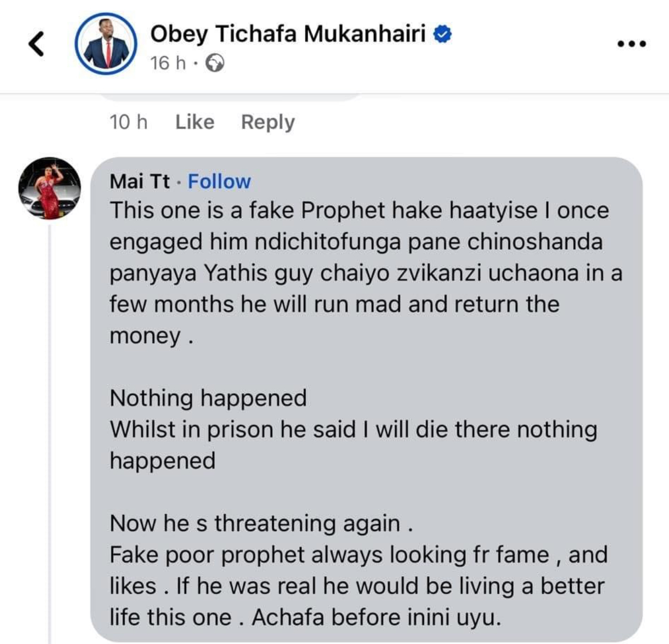Tap the 'Achafa before inini uyu' line
This screenshot has width=669, height=644.
[377, 618]
